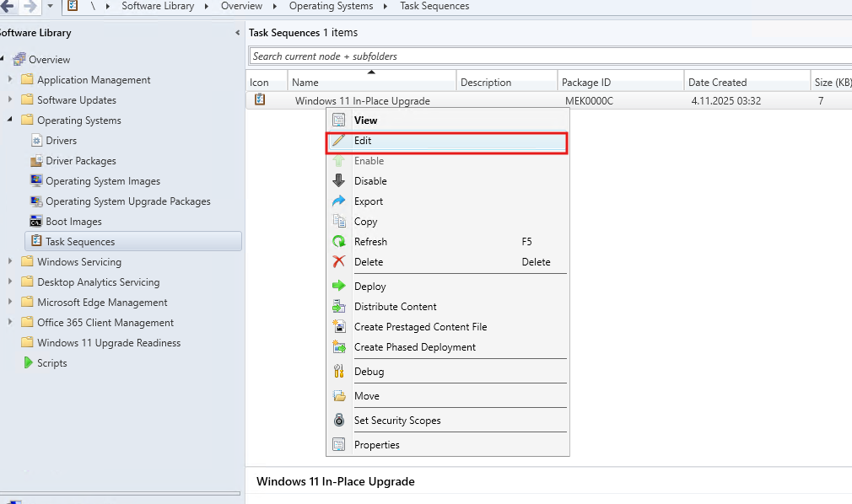Viewport: 852px width, 504px height.
Task: Expand the Application Management folder
Action: (10, 80)
